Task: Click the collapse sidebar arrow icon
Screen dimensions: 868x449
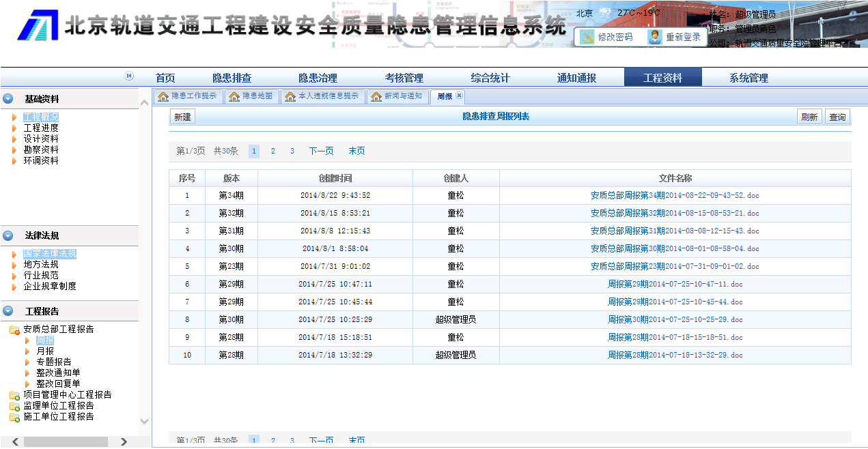Action: coord(129,76)
